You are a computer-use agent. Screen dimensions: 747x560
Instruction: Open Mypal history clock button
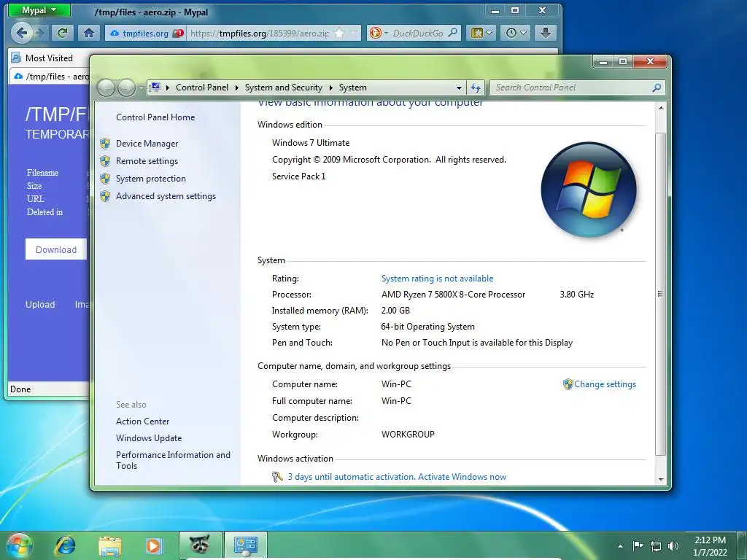(516, 33)
